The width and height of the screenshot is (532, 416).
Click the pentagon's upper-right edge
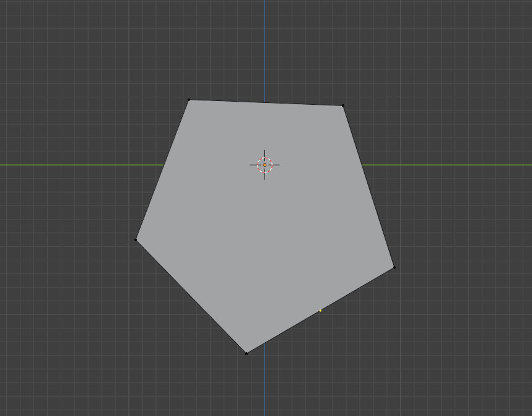(368, 187)
